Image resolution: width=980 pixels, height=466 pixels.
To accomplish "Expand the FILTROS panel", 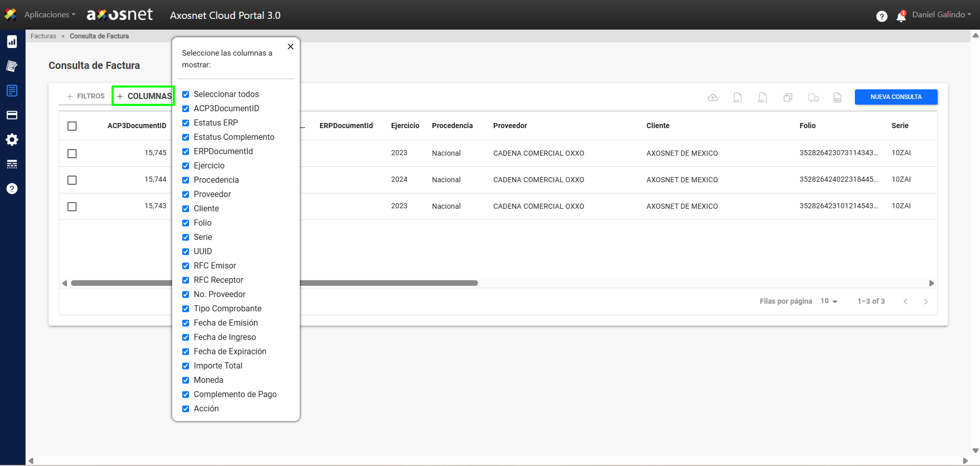I will 86,96.
